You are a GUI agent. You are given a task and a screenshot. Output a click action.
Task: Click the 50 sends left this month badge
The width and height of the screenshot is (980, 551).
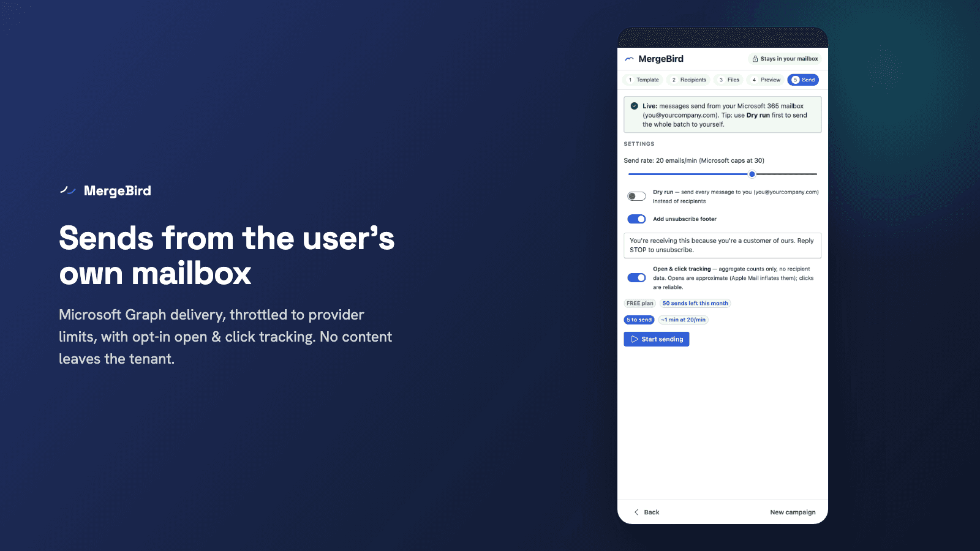coord(695,303)
